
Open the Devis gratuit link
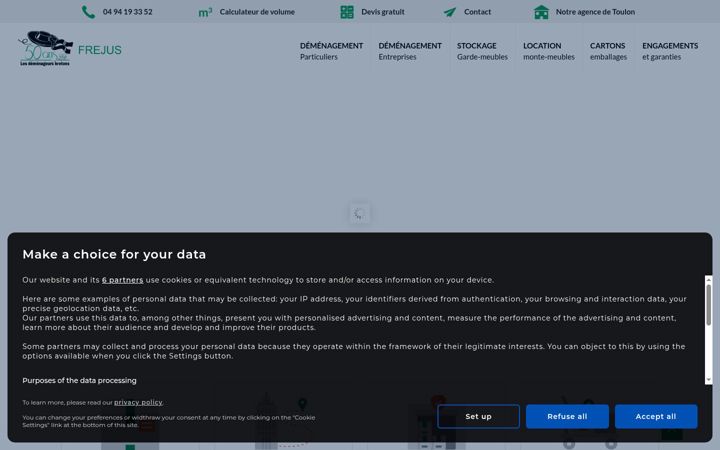(x=383, y=12)
